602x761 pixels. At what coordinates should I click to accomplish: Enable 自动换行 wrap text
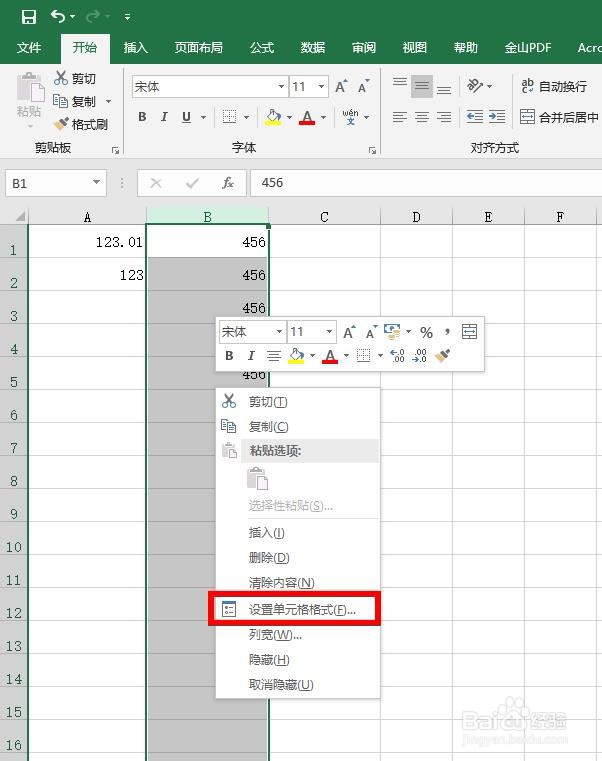(x=554, y=86)
